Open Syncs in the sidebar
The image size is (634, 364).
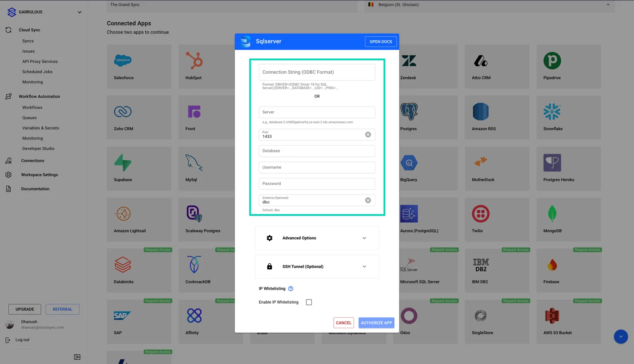pyautogui.click(x=28, y=41)
